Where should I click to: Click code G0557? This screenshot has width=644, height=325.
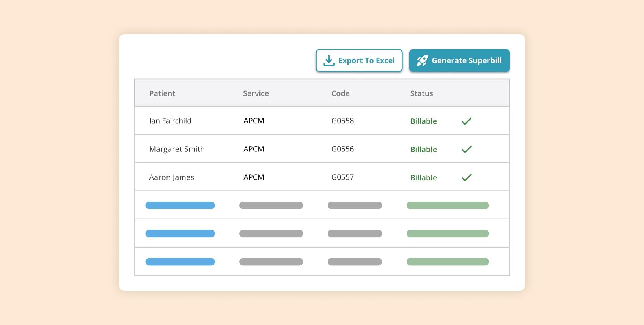coord(342,177)
